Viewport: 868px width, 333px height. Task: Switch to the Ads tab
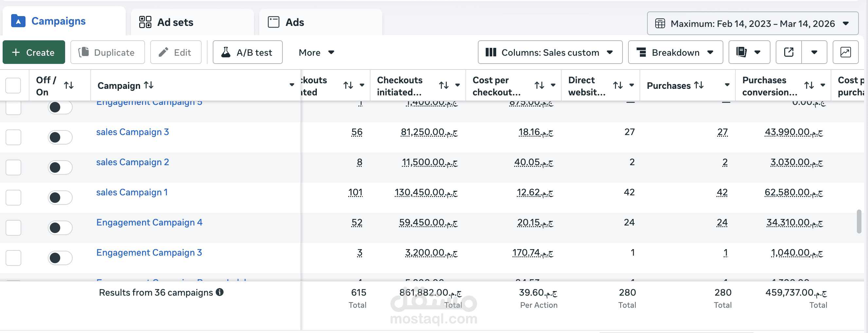pyautogui.click(x=295, y=22)
